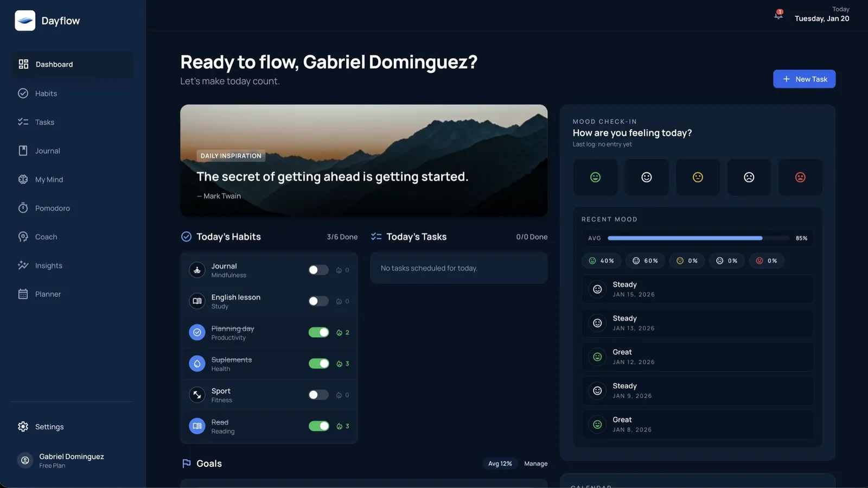Select the red angry mood face
The height and width of the screenshot is (488, 868).
[x=800, y=177]
